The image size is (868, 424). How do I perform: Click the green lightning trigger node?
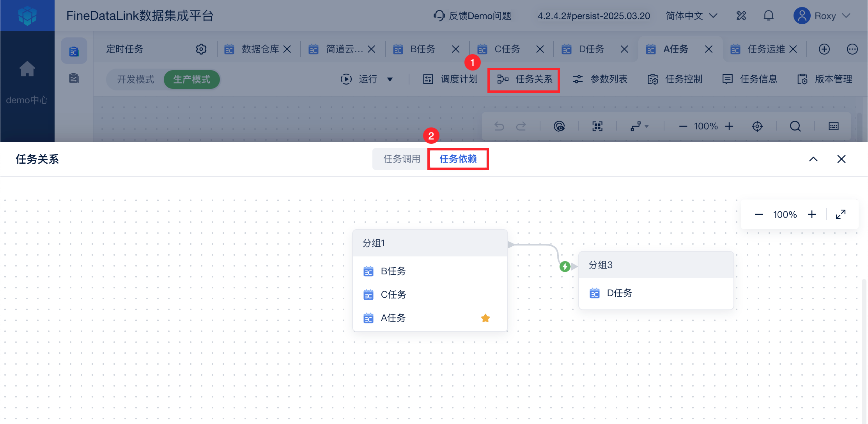pyautogui.click(x=565, y=267)
